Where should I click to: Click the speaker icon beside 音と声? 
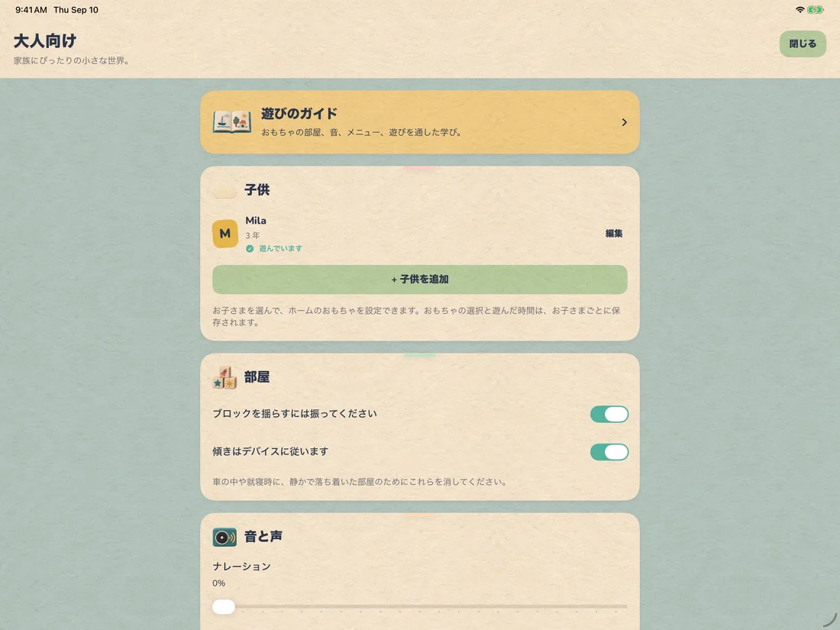pos(225,537)
